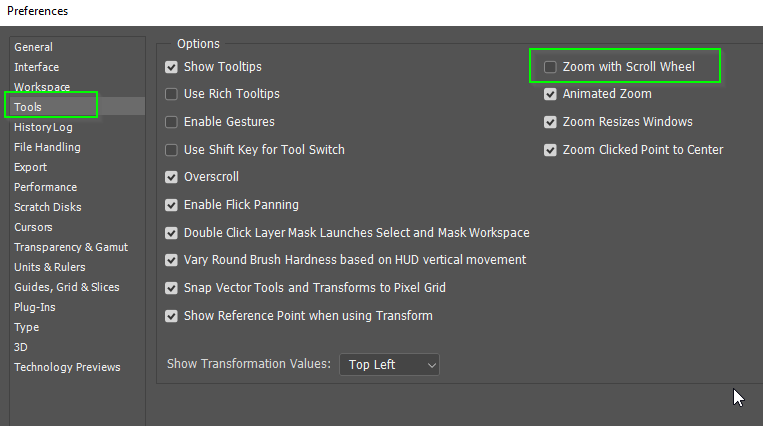763x426 pixels.
Task: Select File Handling in sidebar
Action: click(47, 147)
